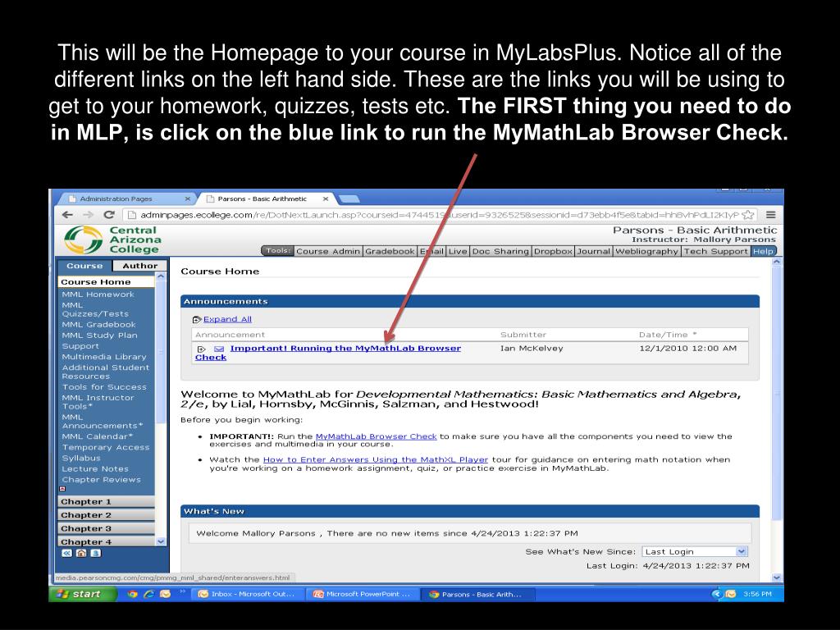Click the Outlook icon in the system tray
The width and height of the screenshot is (840, 630).
[731, 594]
